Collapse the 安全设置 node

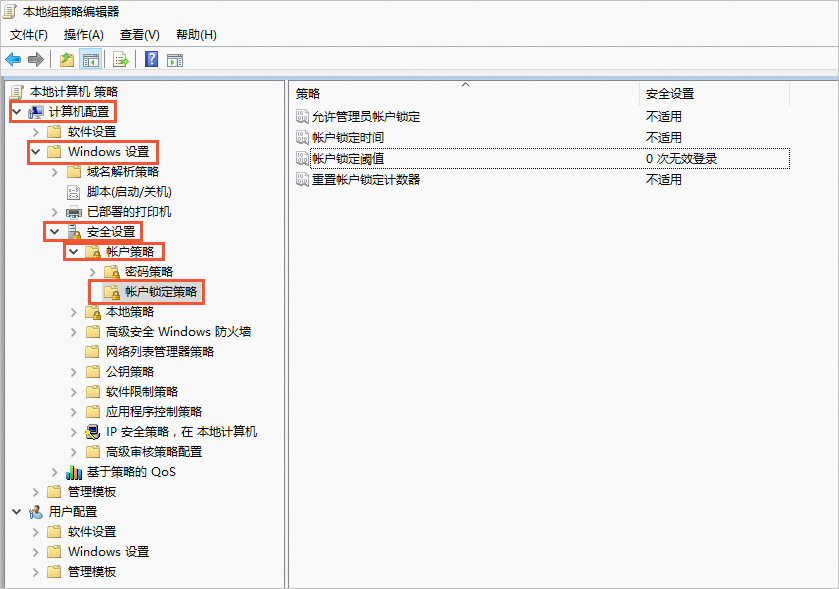(x=55, y=232)
